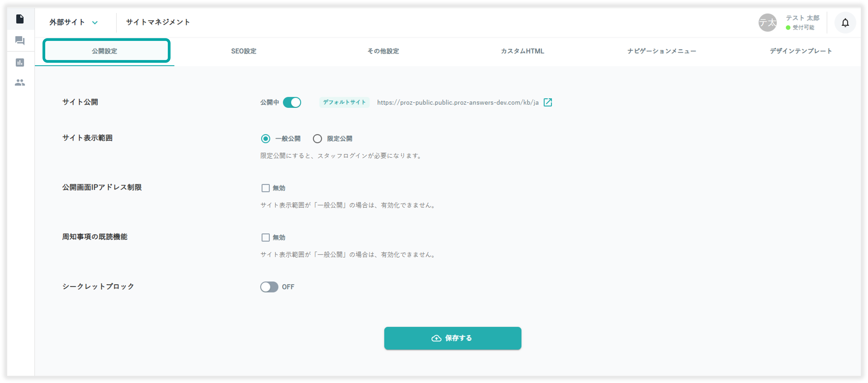868x383 pixels.
Task: Select the 限定公開 radio button
Action: tap(317, 139)
